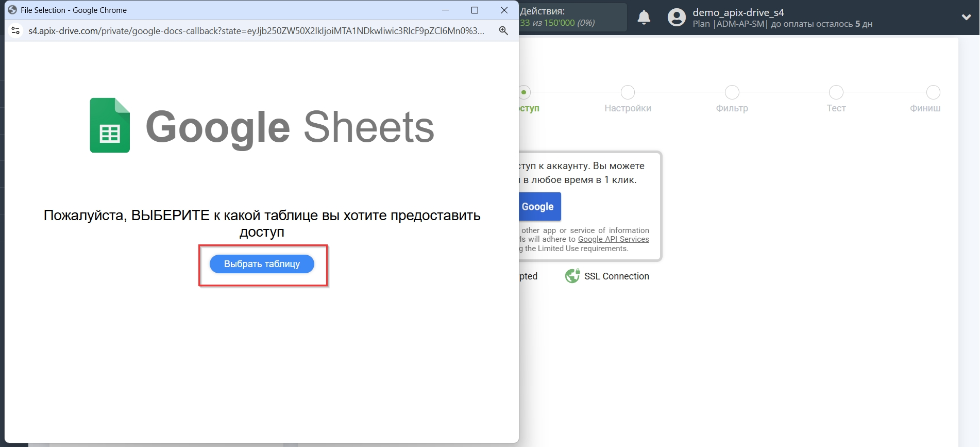Click the zoom magnifier icon in address bar

pyautogui.click(x=503, y=31)
